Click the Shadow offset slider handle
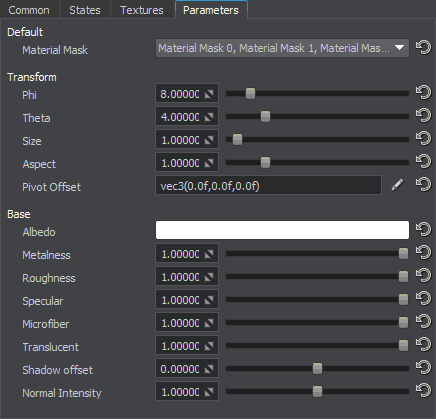This screenshot has width=436, height=419. click(x=317, y=369)
